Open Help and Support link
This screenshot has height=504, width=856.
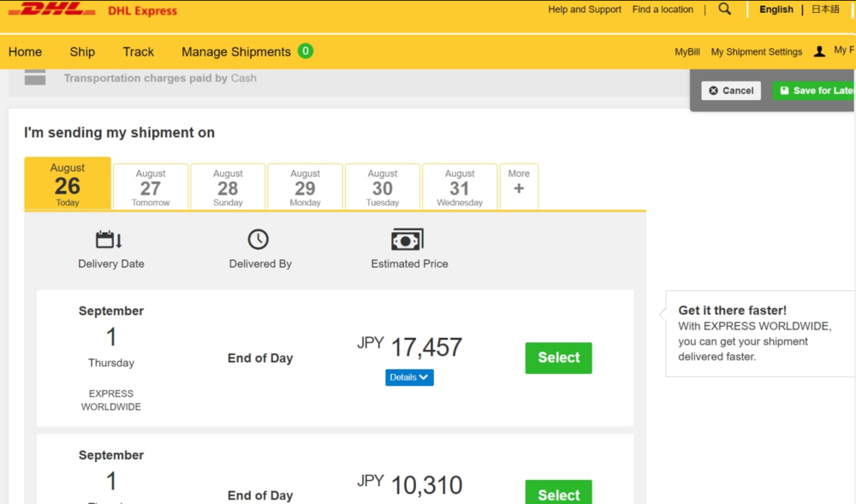[585, 9]
